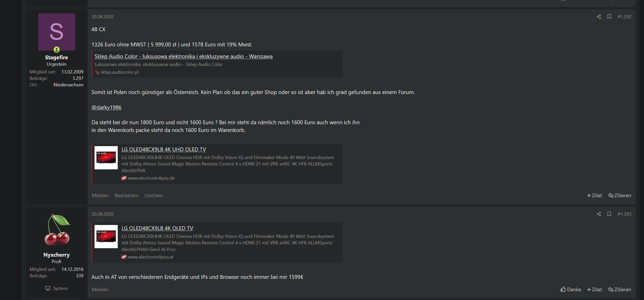Viewport: 644px width, 300px height.
Task: Open System info under Nyxcherry profile
Action: pyautogui.click(x=56, y=288)
